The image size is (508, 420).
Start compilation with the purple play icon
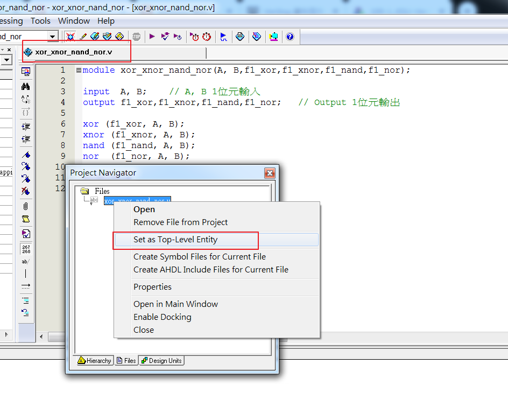pos(152,36)
